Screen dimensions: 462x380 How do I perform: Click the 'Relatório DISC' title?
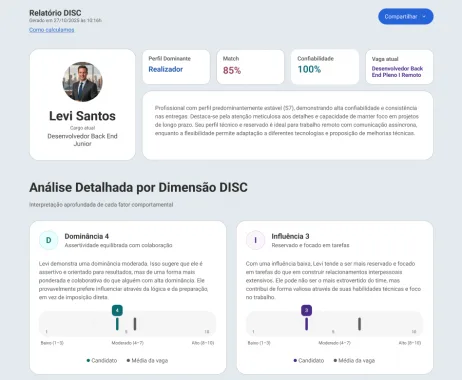coord(55,13)
